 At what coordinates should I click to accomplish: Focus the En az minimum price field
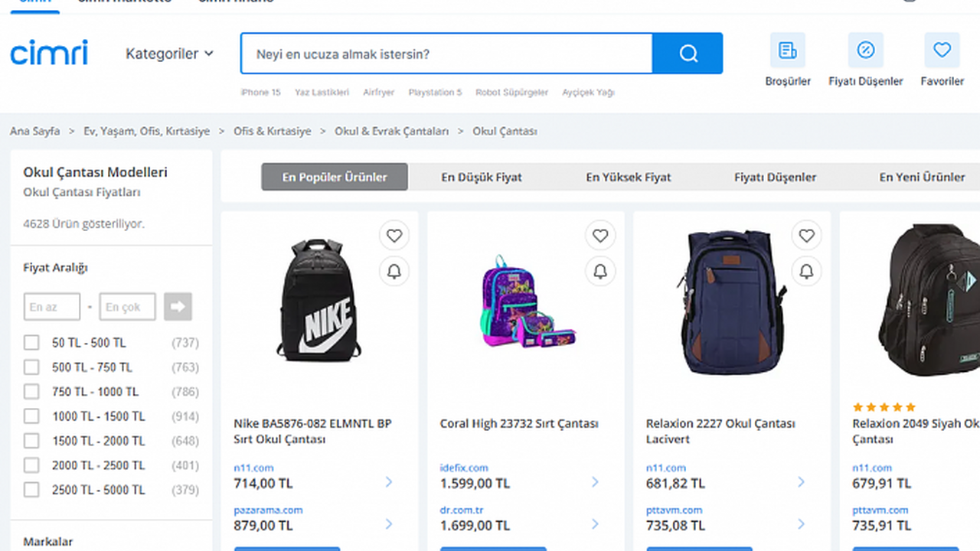tap(51, 307)
